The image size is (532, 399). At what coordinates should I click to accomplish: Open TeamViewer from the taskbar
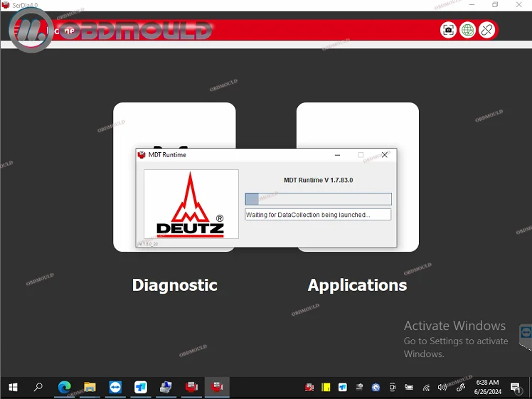[x=115, y=387]
